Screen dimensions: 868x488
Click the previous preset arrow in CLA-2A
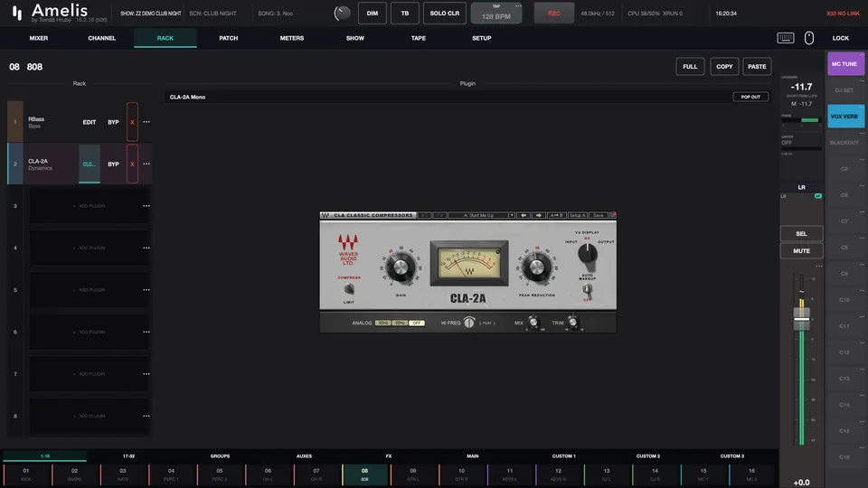click(524, 215)
